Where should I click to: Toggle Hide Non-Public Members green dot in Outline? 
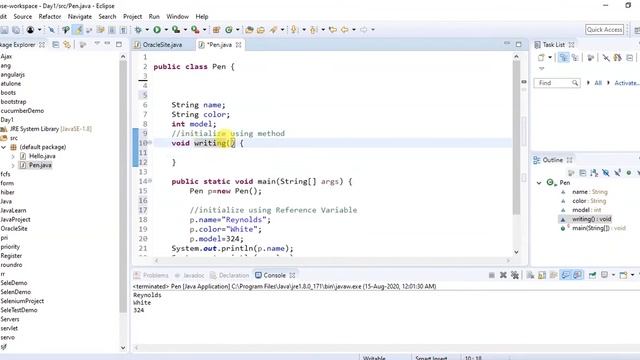[629, 173]
